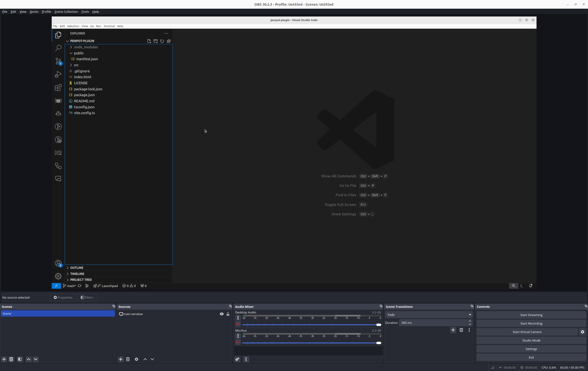Open scene filters icon in Scenes dock

point(20,359)
